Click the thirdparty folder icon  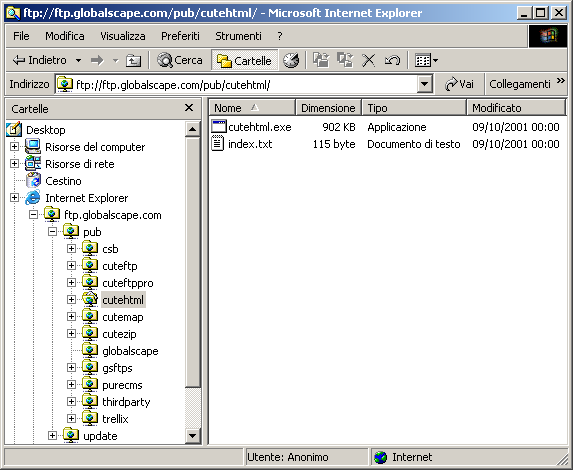[90, 401]
